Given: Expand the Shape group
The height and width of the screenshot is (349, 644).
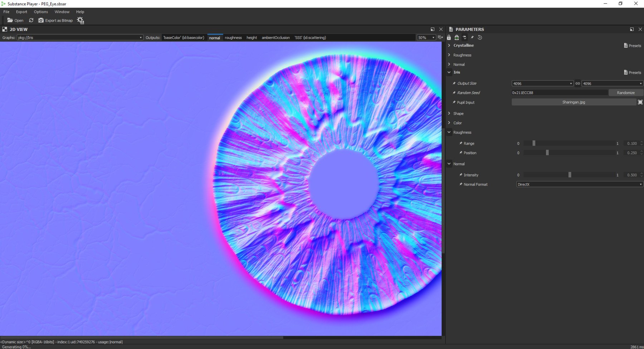Looking at the screenshot, I should pyautogui.click(x=449, y=113).
